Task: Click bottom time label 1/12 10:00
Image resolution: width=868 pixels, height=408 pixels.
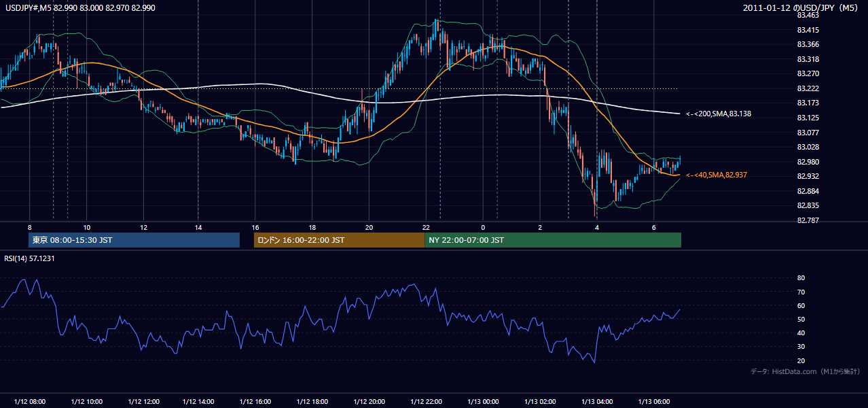Action: pos(86,402)
